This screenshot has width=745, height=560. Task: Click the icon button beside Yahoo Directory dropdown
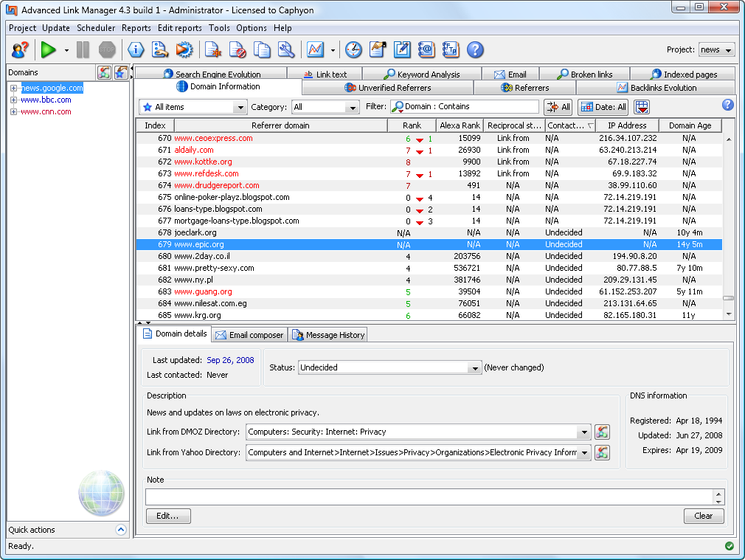pyautogui.click(x=602, y=452)
